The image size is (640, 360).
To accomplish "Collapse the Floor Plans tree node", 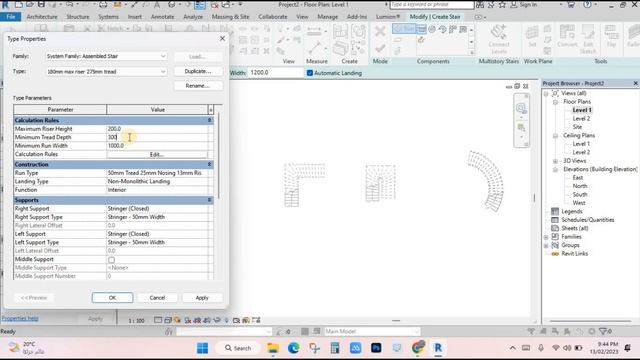I will (x=555, y=102).
